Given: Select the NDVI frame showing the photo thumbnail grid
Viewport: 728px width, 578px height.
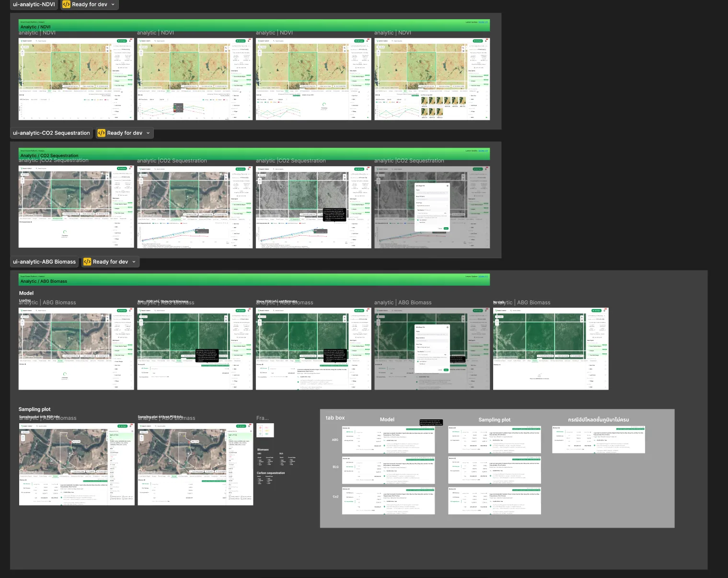Looking at the screenshot, I should pos(432,79).
